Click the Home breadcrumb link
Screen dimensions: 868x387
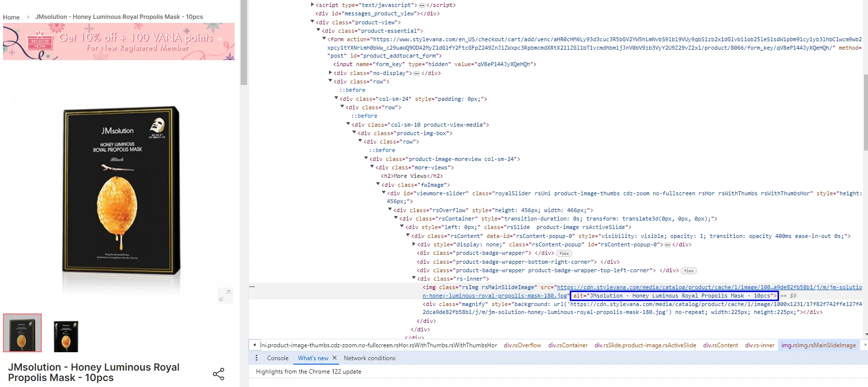pos(11,17)
